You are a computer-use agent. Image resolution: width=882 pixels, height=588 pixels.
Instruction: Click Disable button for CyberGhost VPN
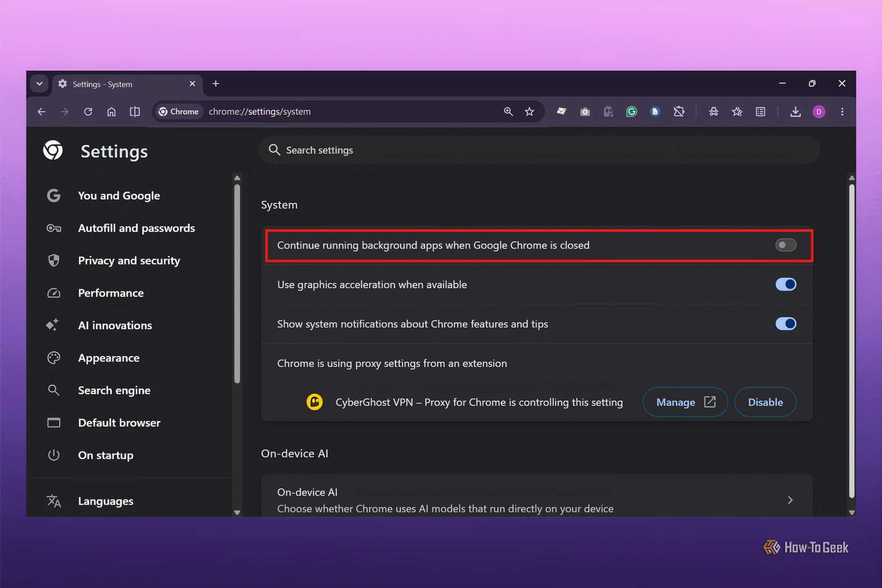click(765, 402)
